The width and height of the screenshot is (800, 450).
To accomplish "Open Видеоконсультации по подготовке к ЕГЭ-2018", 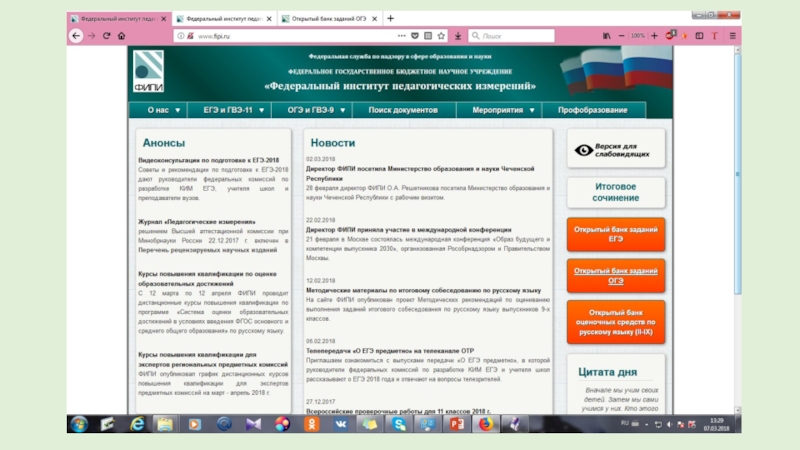I will pos(209,160).
